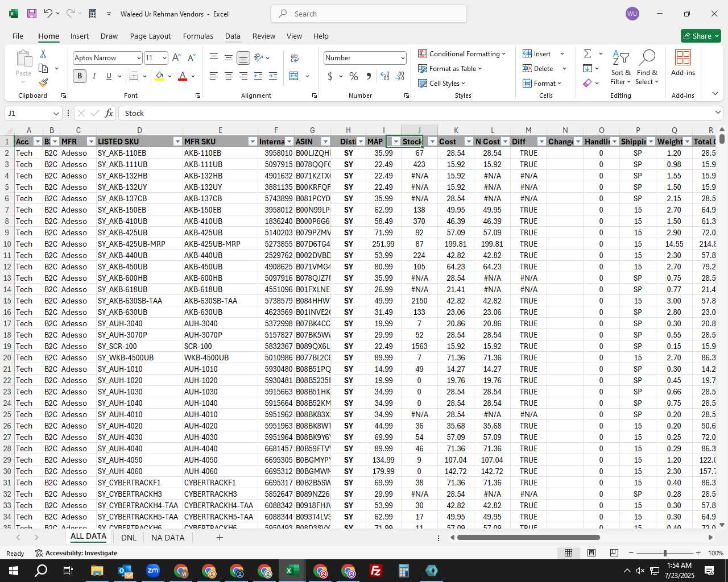728x582 pixels.
Task: Open Name Box dropdown arrow
Action: click(x=56, y=113)
